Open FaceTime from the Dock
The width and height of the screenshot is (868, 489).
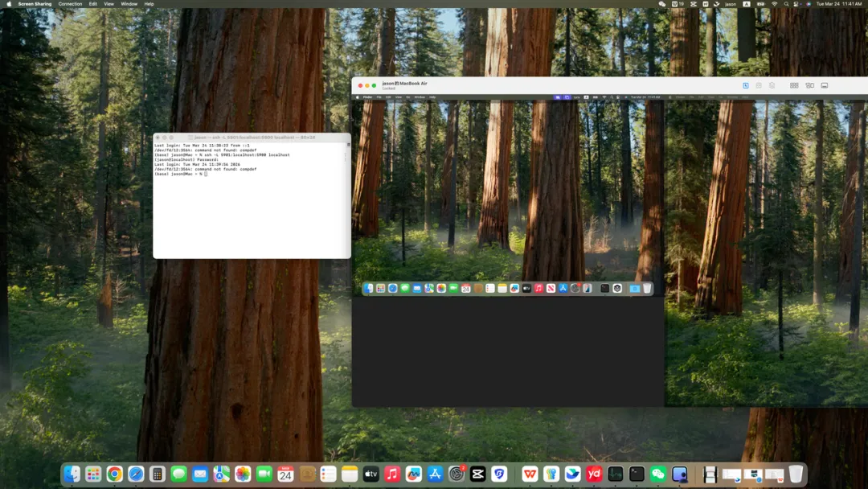[x=264, y=474]
